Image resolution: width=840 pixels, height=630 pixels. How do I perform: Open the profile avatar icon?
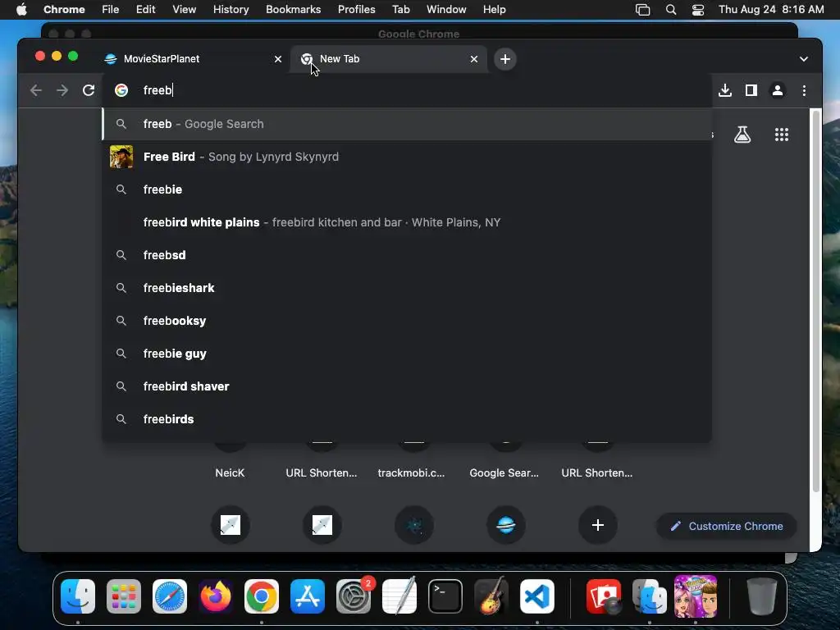[778, 90]
